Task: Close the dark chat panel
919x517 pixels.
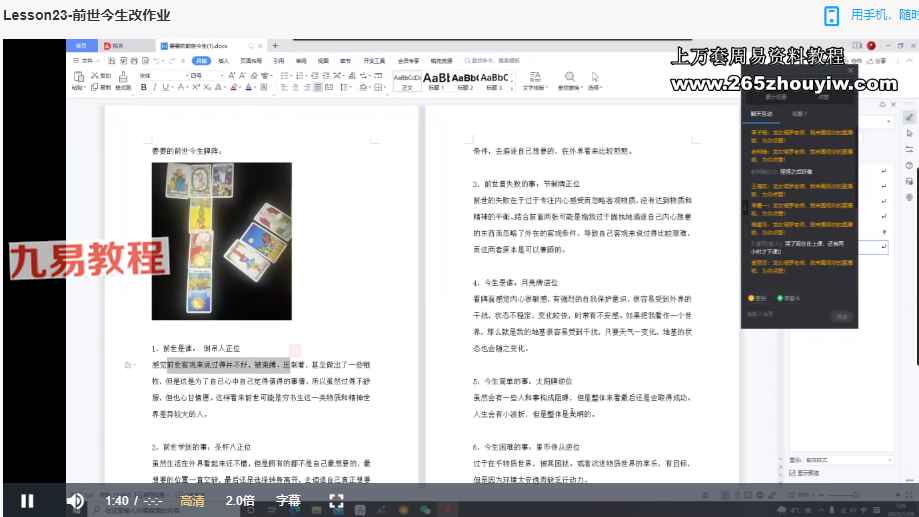Action: pyautogui.click(x=850, y=70)
